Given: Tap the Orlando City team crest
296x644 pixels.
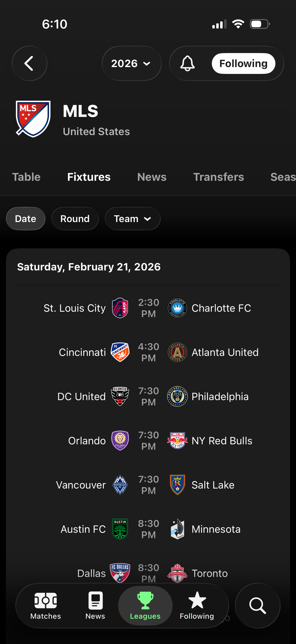Looking at the screenshot, I should (x=120, y=440).
